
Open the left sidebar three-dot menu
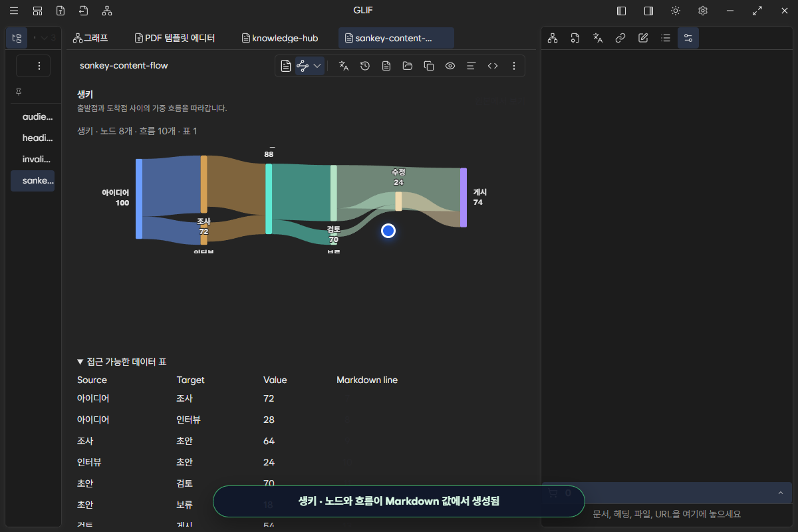tap(39, 66)
